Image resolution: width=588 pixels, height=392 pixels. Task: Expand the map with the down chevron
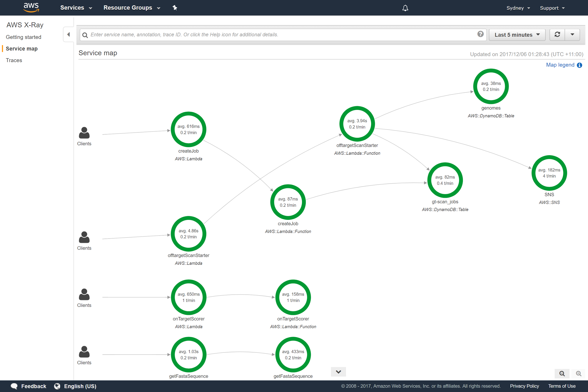(338, 372)
